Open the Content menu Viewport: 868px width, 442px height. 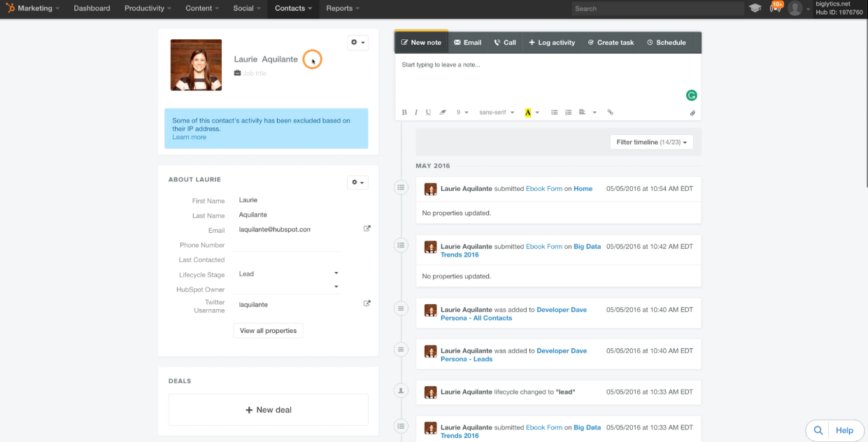pyautogui.click(x=202, y=8)
